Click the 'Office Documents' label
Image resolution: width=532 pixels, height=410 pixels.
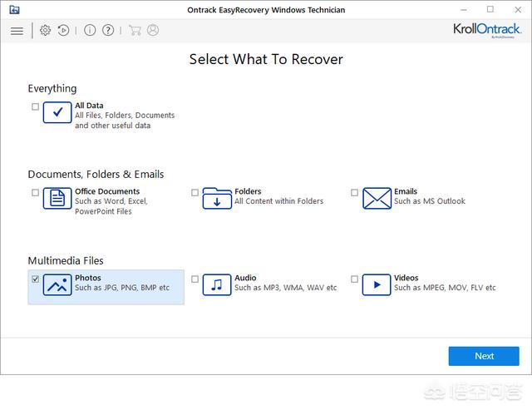(107, 191)
